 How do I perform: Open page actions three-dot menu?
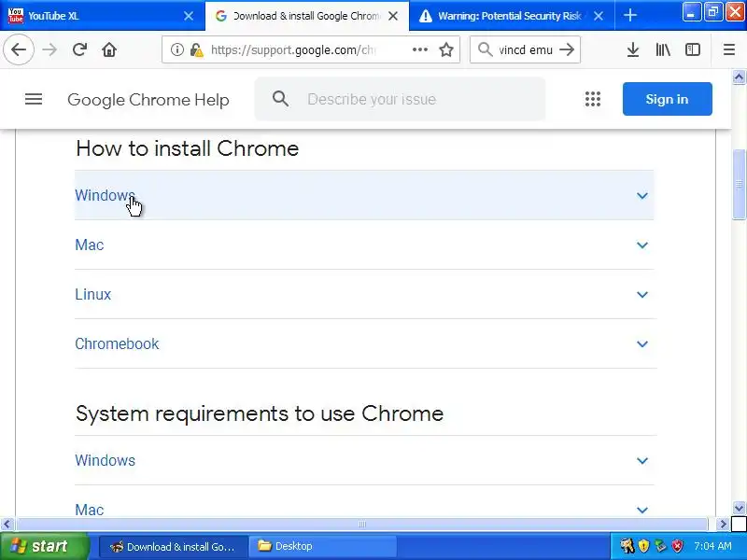coord(419,49)
